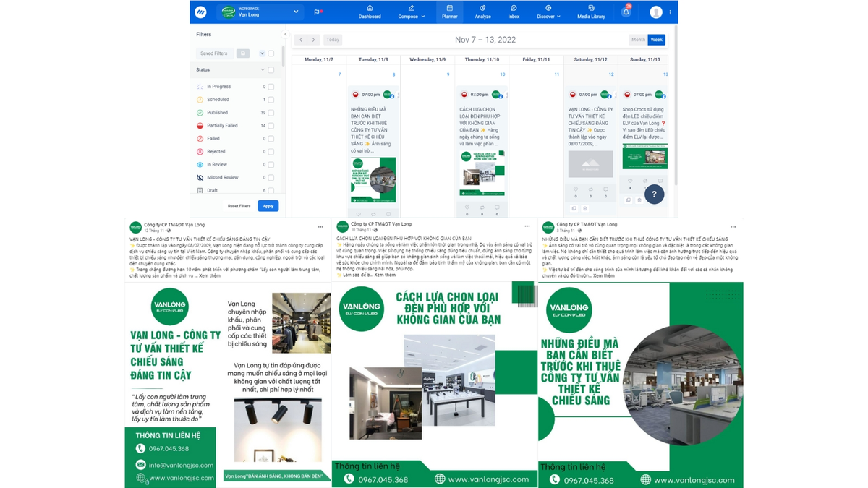
Task: Toggle the select-all Status checkbox
Action: point(271,70)
